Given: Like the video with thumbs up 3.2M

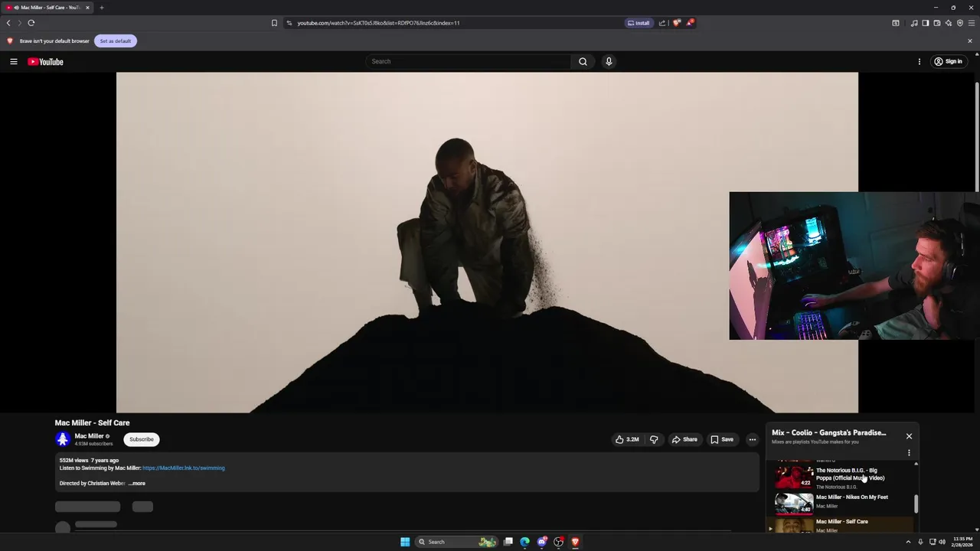Looking at the screenshot, I should pos(627,439).
